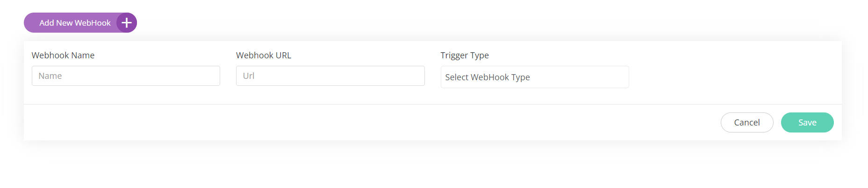Select the Name placeholder text box

click(x=126, y=76)
